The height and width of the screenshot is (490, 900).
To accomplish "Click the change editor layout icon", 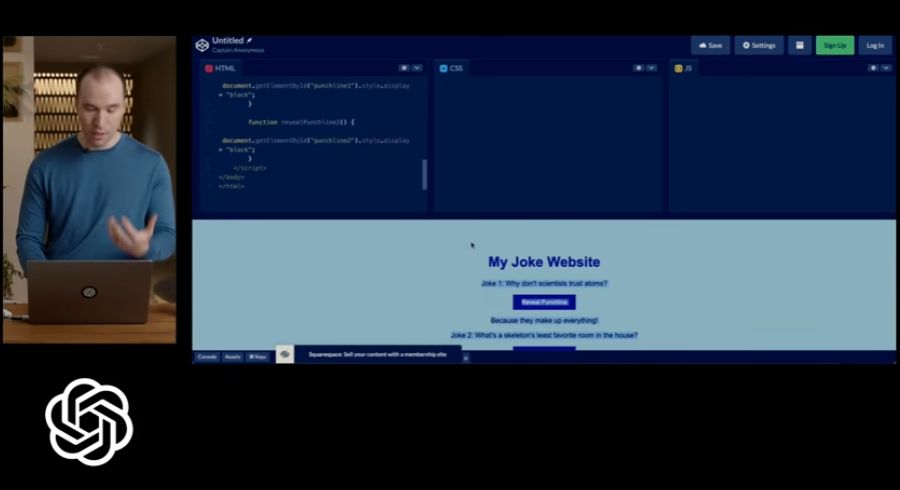I will pos(800,45).
